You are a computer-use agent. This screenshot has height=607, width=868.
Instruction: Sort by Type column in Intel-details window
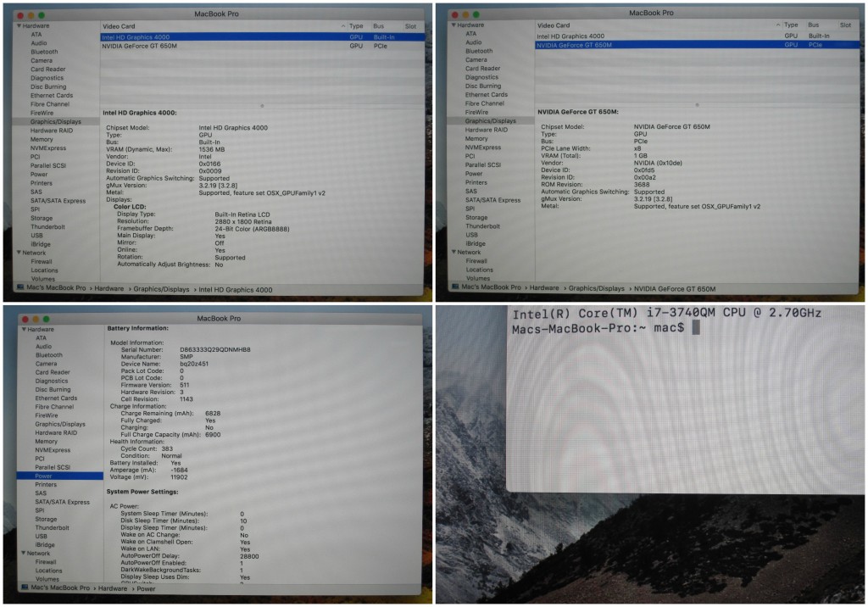click(x=356, y=26)
